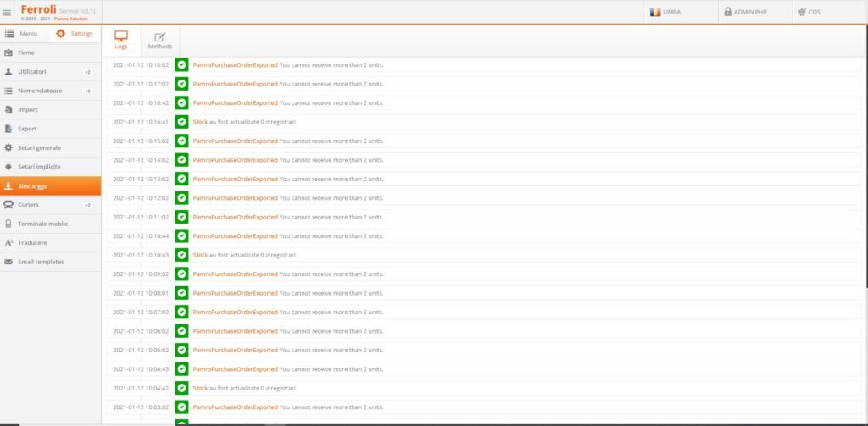
Task: Click the ADMIN PHP lock icon
Action: click(727, 12)
